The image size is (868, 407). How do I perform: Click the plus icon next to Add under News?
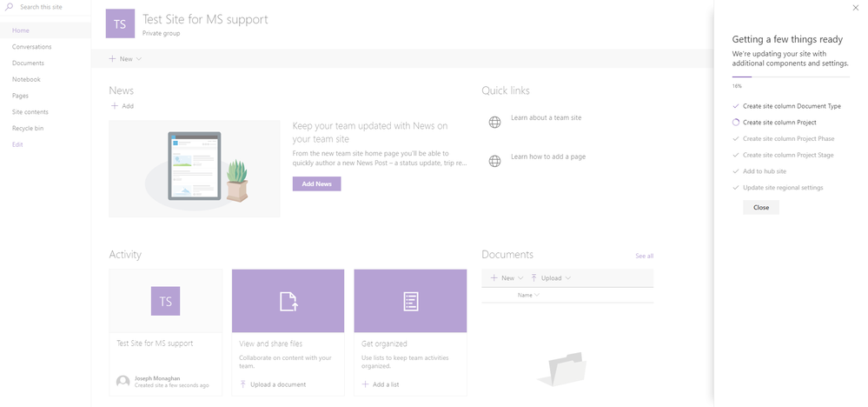(x=115, y=106)
